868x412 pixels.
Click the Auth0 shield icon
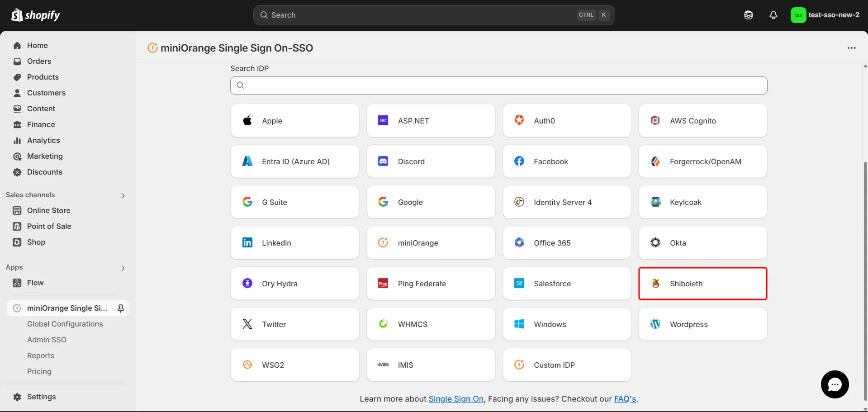click(519, 120)
